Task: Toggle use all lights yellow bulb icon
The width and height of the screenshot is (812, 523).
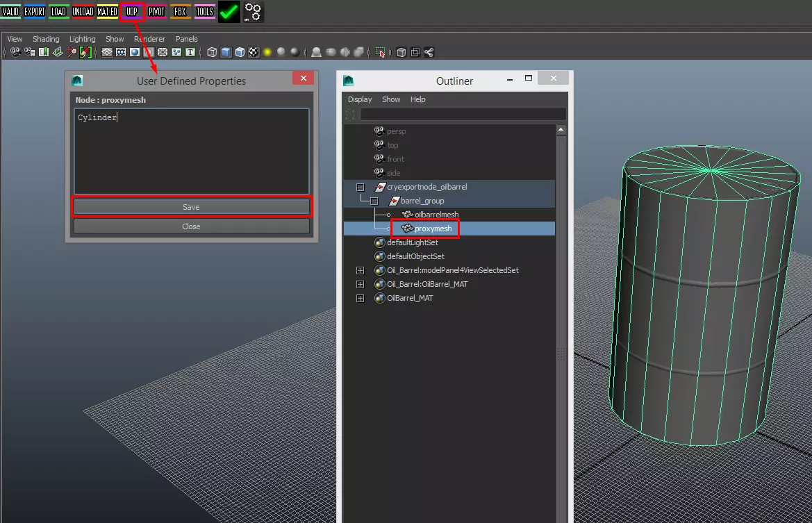Action: click(267, 52)
